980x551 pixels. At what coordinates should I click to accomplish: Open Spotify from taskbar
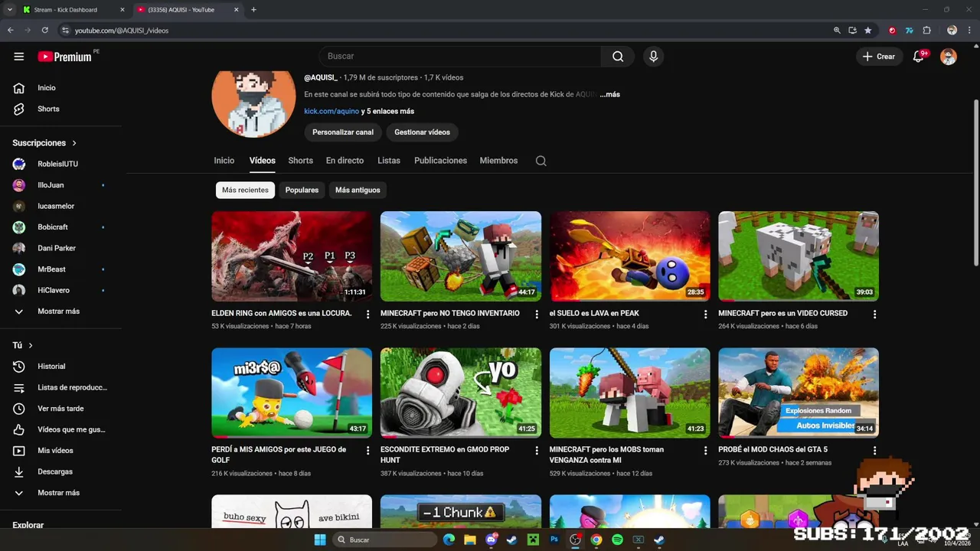click(x=617, y=540)
